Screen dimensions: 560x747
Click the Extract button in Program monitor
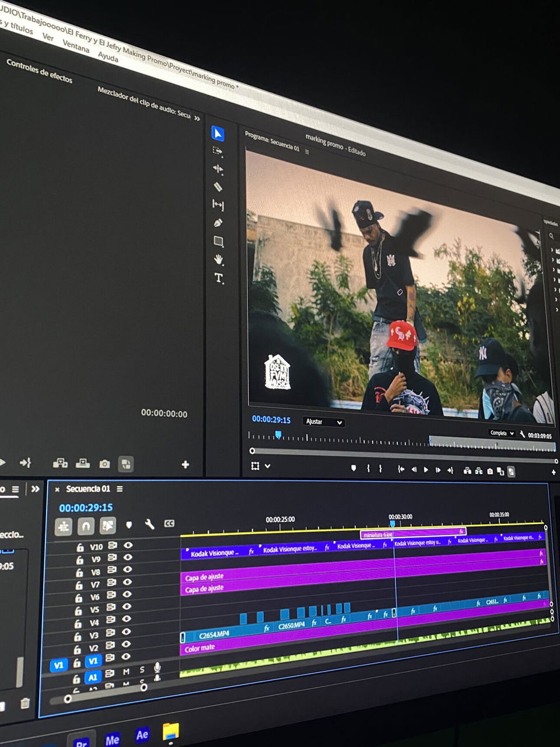pyautogui.click(x=478, y=470)
